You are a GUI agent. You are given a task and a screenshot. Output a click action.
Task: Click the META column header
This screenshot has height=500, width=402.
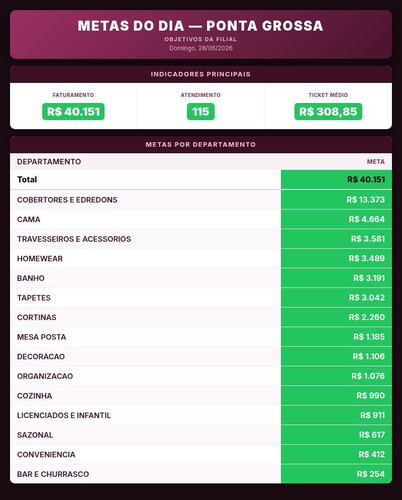coord(376,162)
